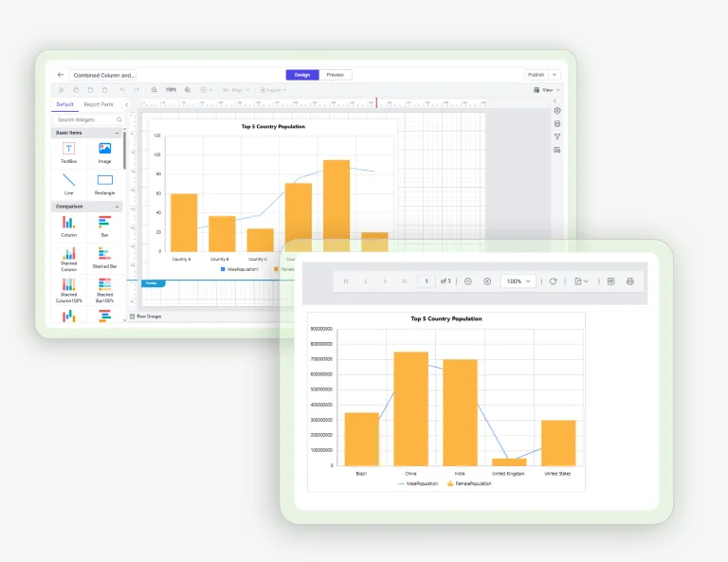Refresh the report preview

pos(553,281)
